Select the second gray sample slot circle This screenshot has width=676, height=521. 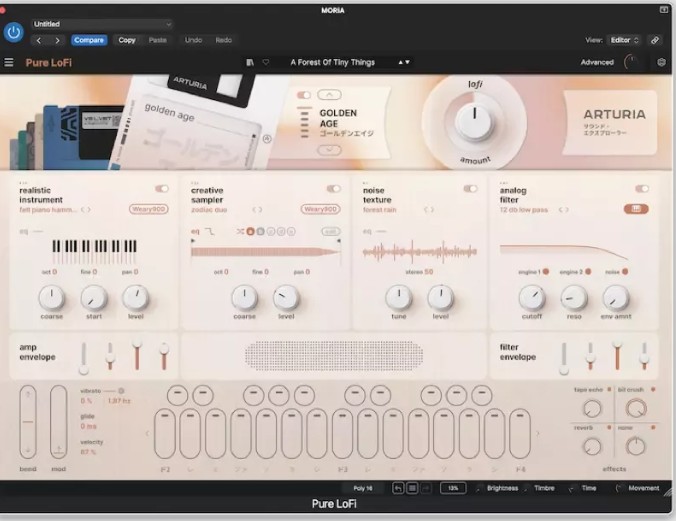pyautogui.click(x=260, y=232)
